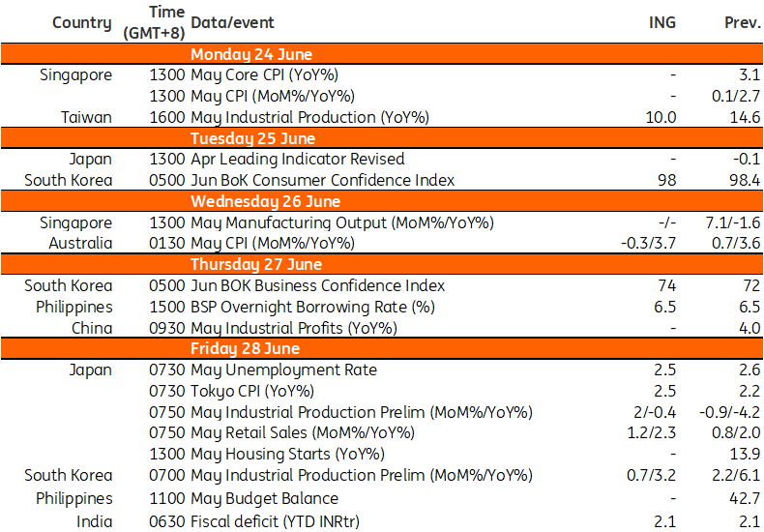
Task: Click the 0.7/3.6 previous value
Action: tap(737, 244)
